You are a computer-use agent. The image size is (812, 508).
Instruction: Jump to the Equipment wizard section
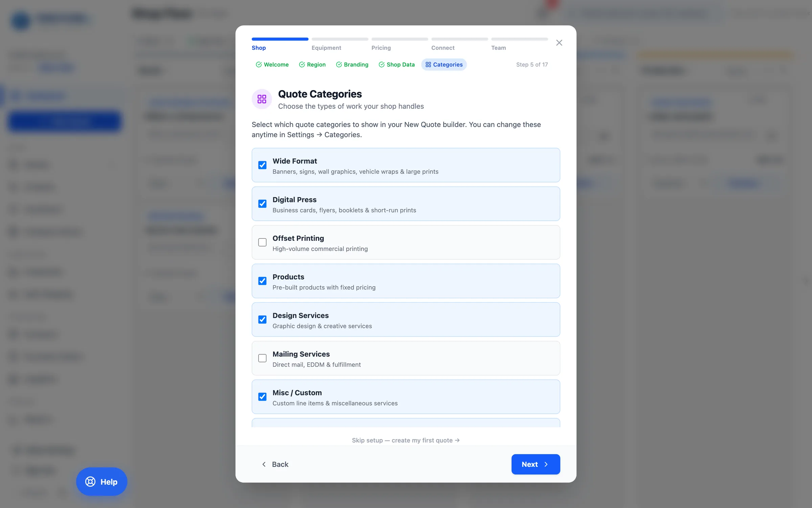(x=326, y=48)
